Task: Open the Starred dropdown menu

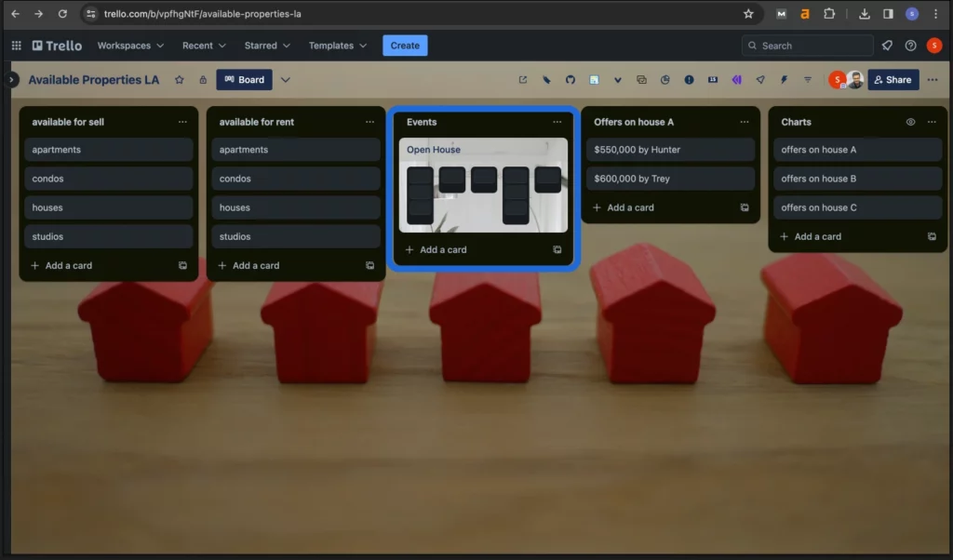Action: click(267, 46)
